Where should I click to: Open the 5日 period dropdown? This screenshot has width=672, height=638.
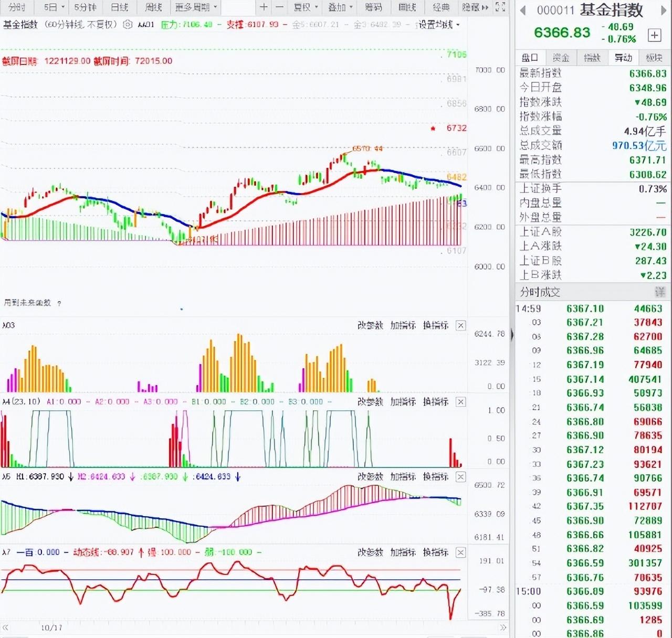(54, 7)
